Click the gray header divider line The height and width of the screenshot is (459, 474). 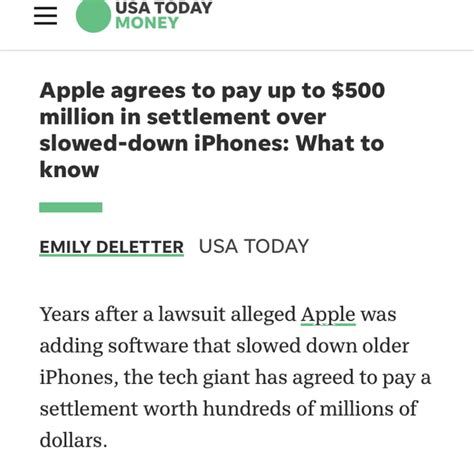pos(237,50)
